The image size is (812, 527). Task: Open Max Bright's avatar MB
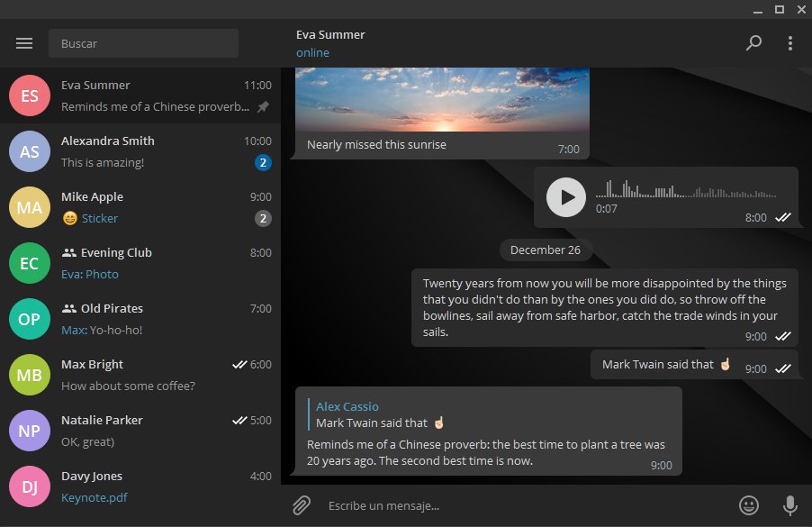[x=30, y=375]
